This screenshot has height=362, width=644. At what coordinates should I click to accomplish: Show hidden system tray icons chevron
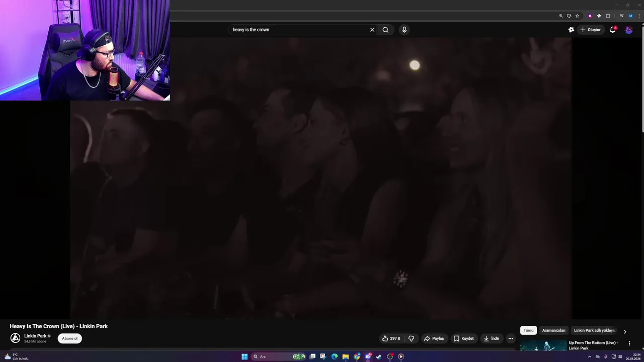tap(590, 356)
